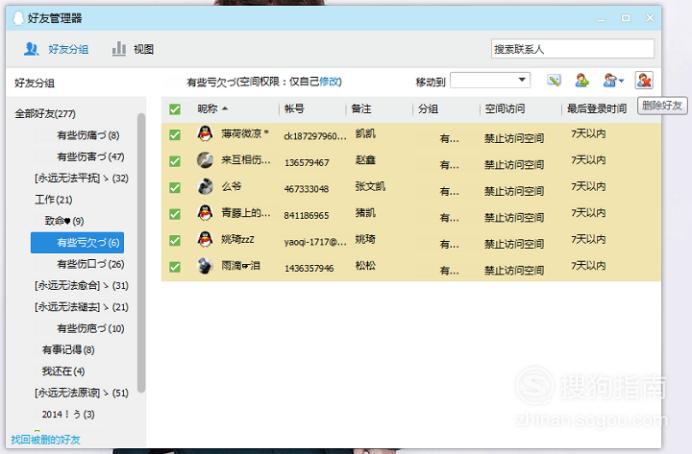Click avatar of 姚琦zzZ
The width and height of the screenshot is (692, 454).
pyautogui.click(x=205, y=239)
